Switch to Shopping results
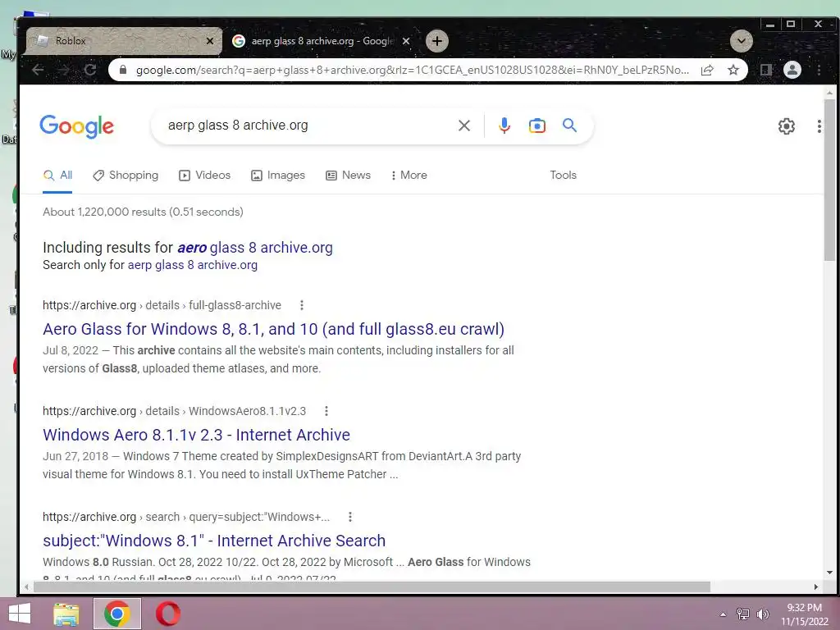 tap(126, 176)
